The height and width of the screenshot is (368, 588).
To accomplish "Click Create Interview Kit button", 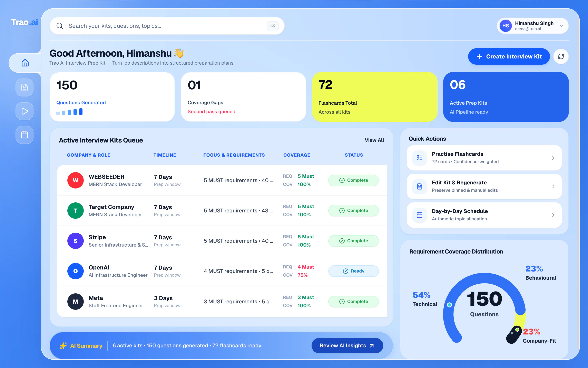I will point(509,56).
